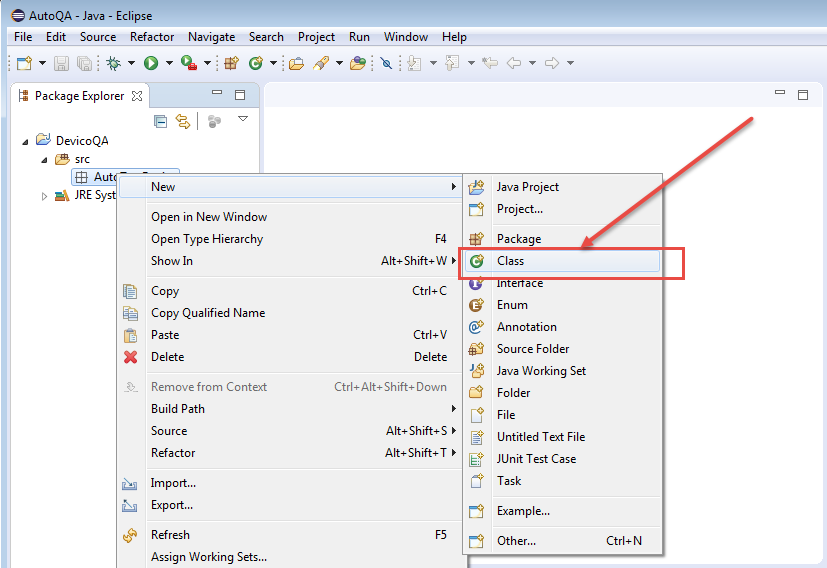Select Annotation in the New submenu
The image size is (827, 568).
click(562, 327)
